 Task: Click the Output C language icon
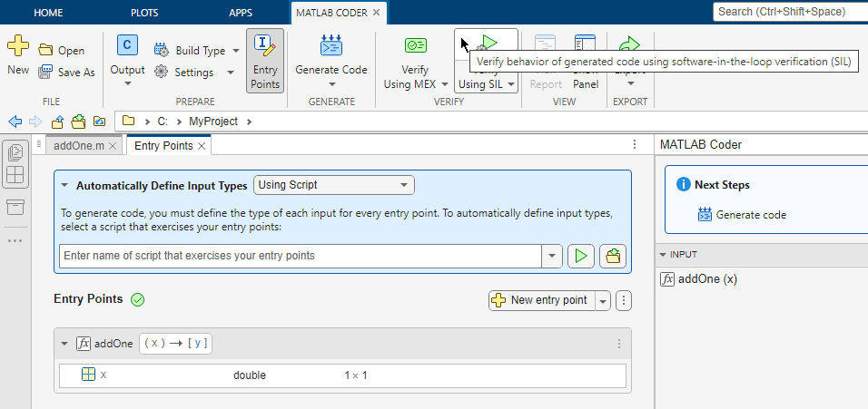(127, 47)
